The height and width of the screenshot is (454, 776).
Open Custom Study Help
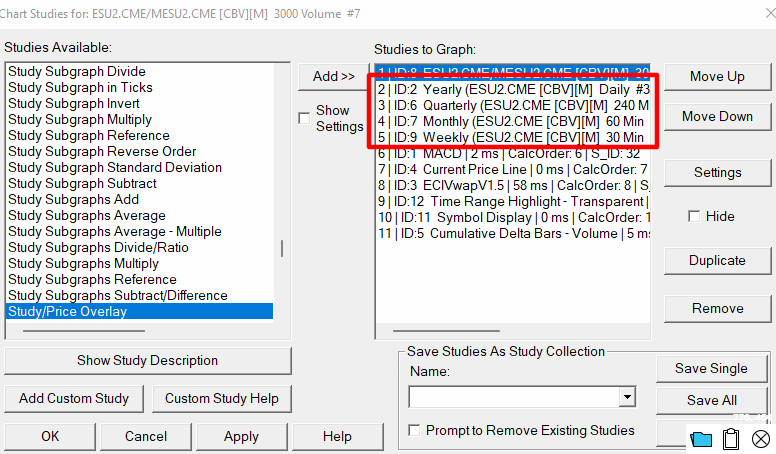point(222,399)
